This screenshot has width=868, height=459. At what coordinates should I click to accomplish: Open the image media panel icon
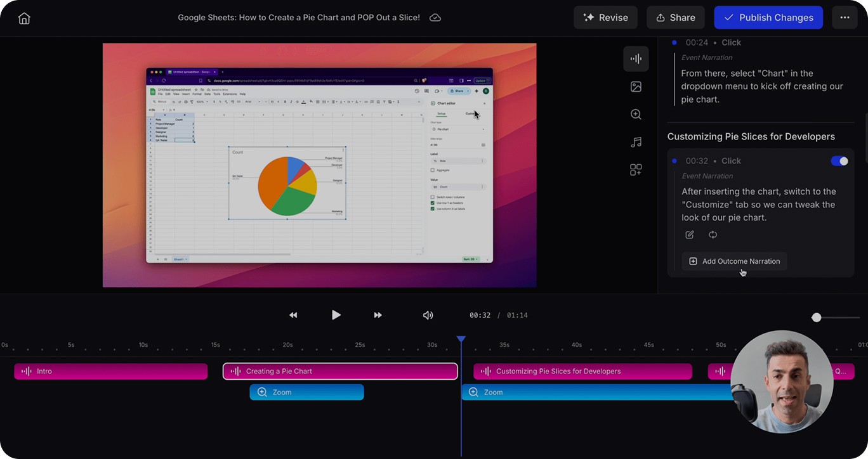click(x=636, y=87)
